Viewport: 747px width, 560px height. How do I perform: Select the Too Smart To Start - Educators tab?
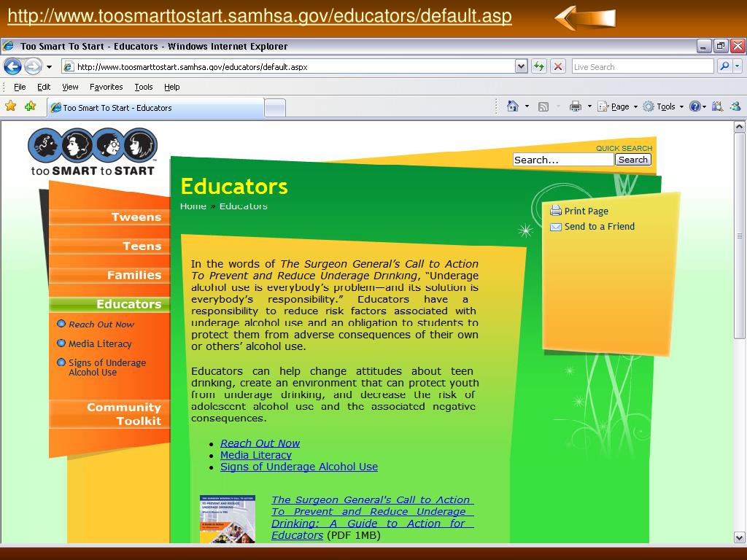click(156, 108)
